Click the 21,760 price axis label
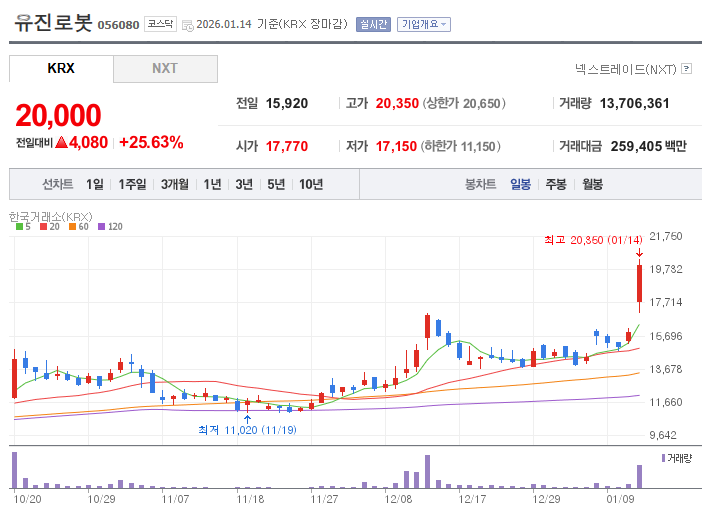The image size is (702, 507). [x=666, y=236]
